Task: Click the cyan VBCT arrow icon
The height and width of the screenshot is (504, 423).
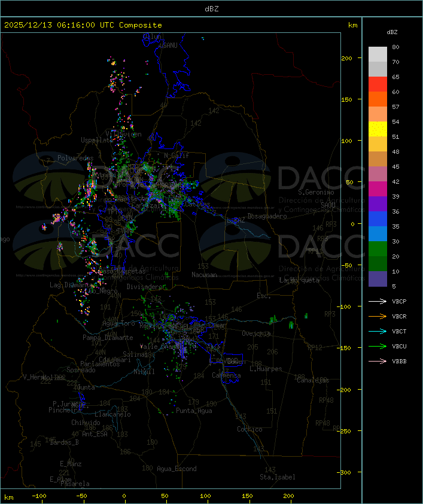Action: [378, 332]
